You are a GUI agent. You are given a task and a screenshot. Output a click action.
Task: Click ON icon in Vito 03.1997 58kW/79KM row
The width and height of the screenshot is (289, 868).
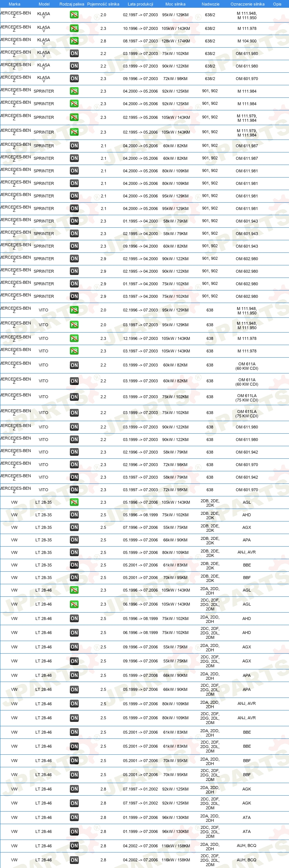click(74, 477)
